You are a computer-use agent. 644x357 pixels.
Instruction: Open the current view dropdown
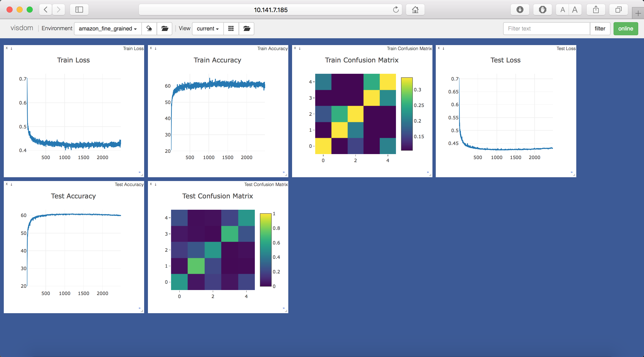coord(208,28)
